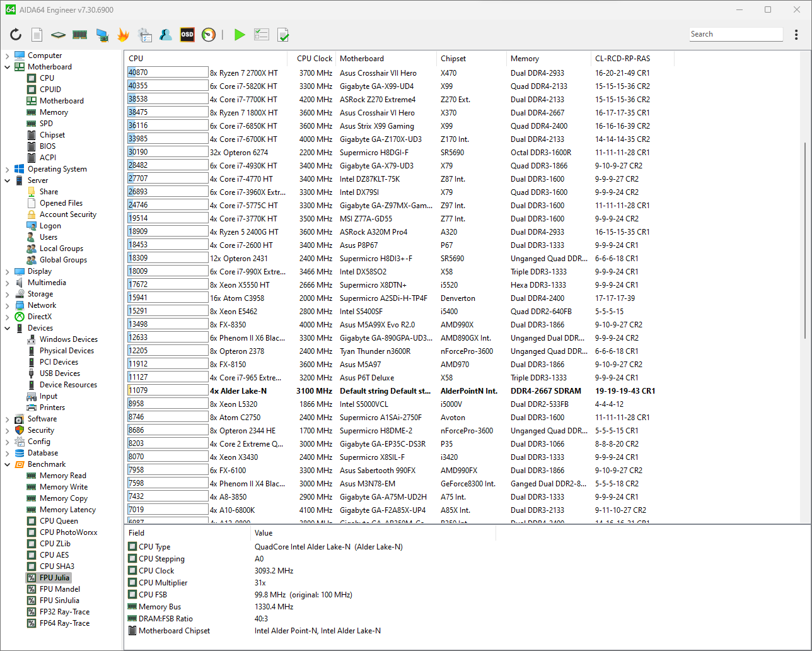Image resolution: width=812 pixels, height=651 pixels.
Task: Start the benchmark with green play button
Action: pyautogui.click(x=240, y=35)
